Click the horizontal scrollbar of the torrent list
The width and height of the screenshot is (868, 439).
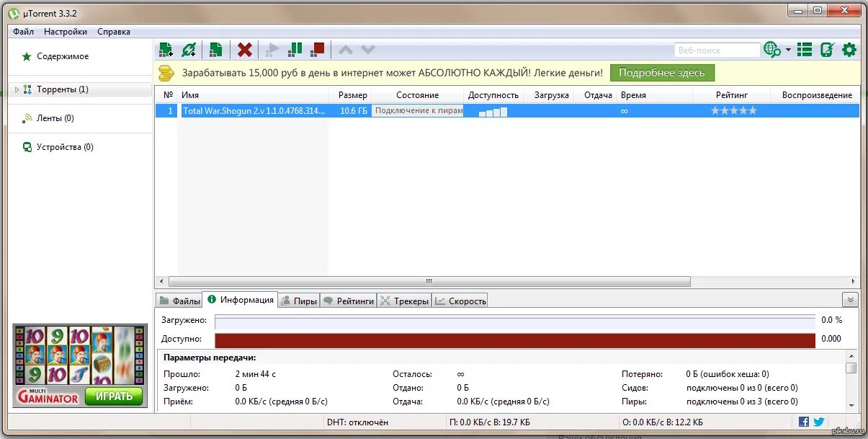coord(429,282)
